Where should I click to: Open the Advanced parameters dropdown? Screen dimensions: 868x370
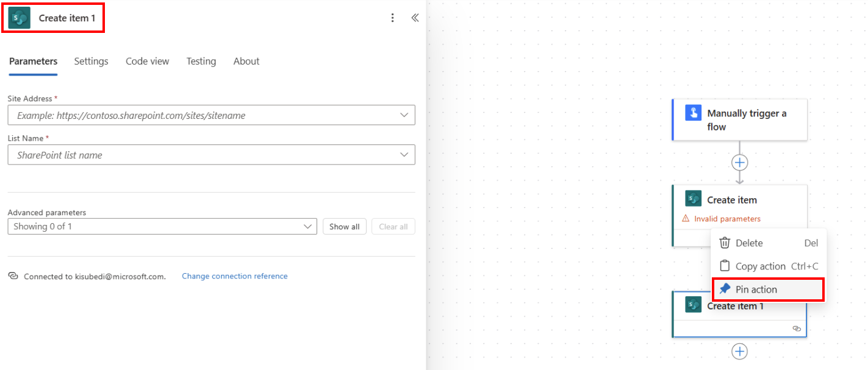coord(308,226)
